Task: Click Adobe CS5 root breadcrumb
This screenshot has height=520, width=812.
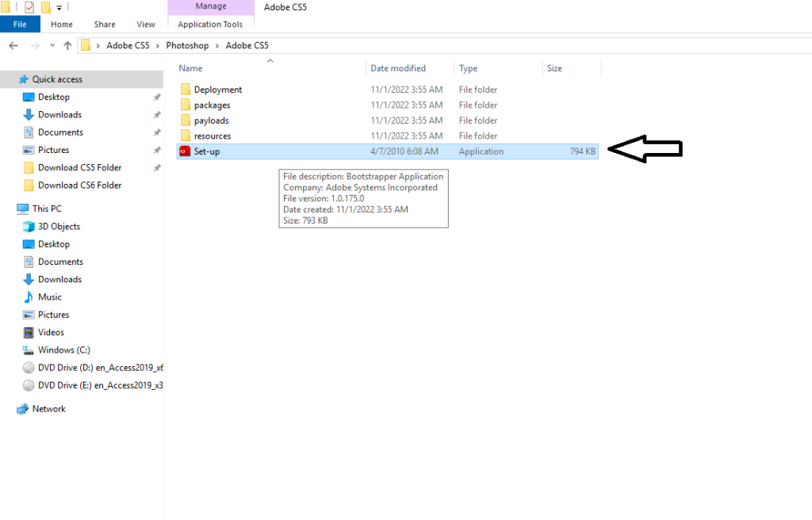Action: 128,45
